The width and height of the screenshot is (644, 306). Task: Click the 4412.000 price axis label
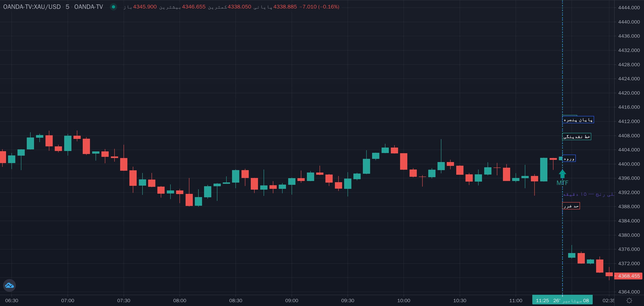click(629, 121)
